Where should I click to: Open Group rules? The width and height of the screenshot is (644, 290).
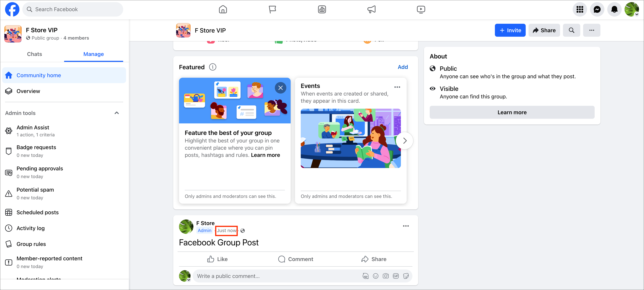pos(64,244)
